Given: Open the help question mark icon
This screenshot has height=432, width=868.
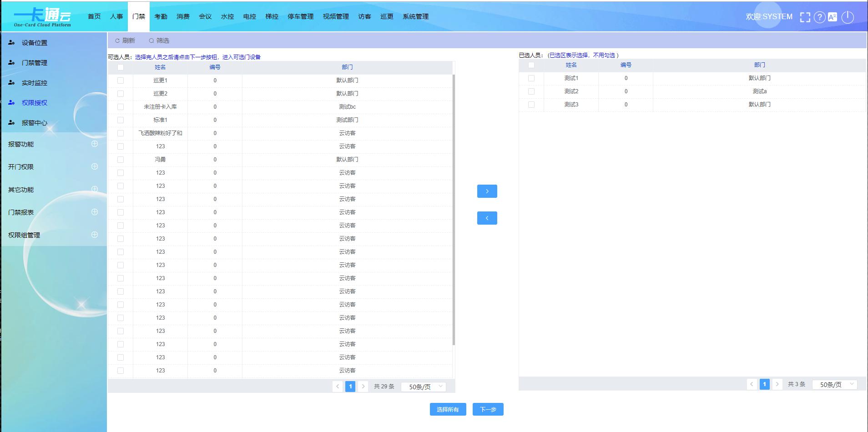Looking at the screenshot, I should click(x=819, y=17).
